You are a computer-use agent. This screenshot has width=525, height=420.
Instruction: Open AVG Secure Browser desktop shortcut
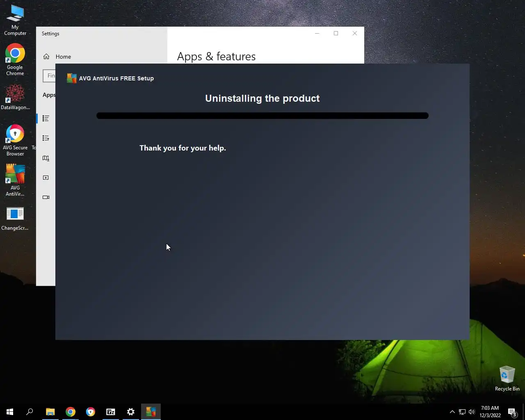15,140
